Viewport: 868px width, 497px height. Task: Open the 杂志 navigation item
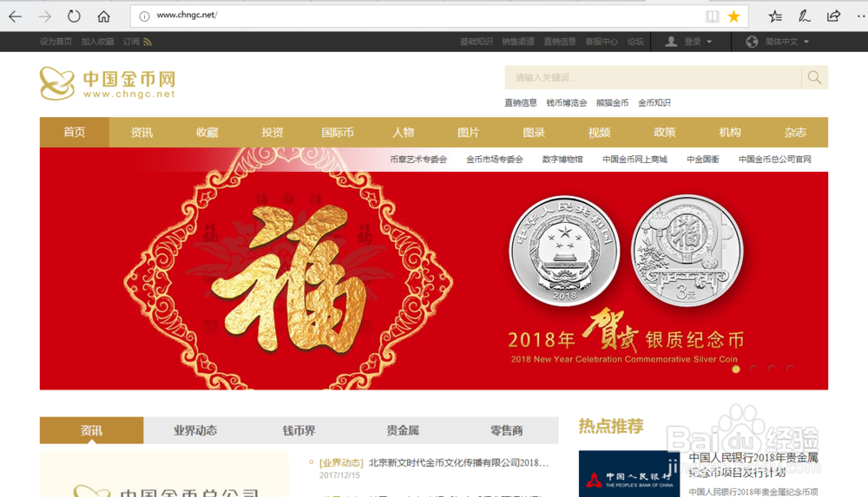(795, 133)
